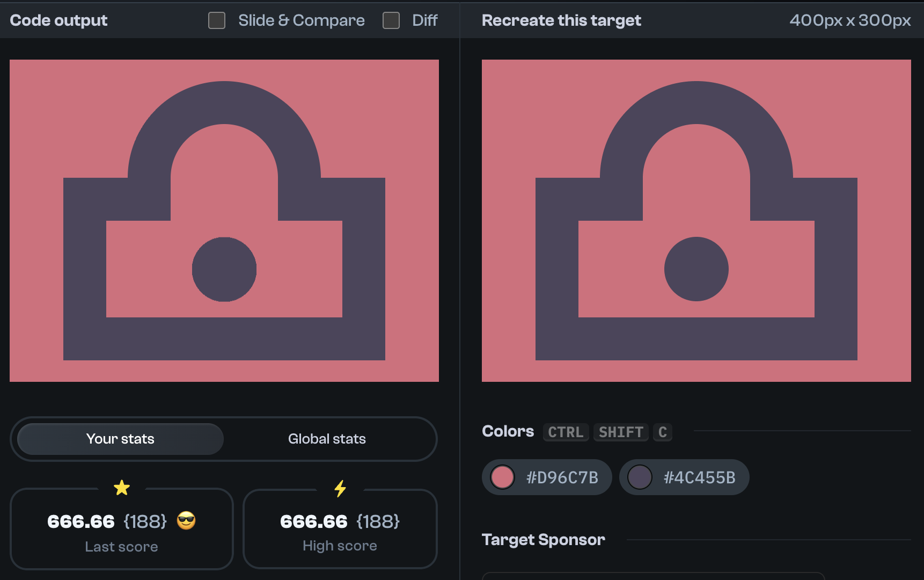Click the Slide & Compare label

pyautogui.click(x=302, y=20)
